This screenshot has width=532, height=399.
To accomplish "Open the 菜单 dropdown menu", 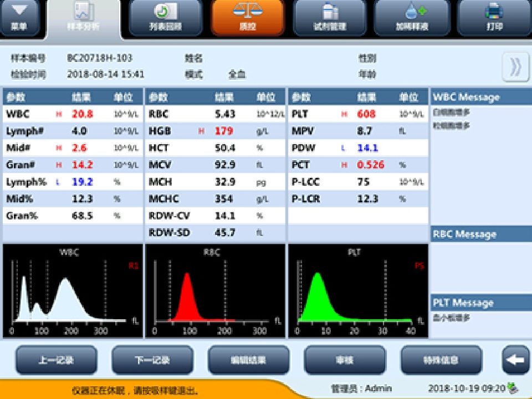I will (19, 17).
